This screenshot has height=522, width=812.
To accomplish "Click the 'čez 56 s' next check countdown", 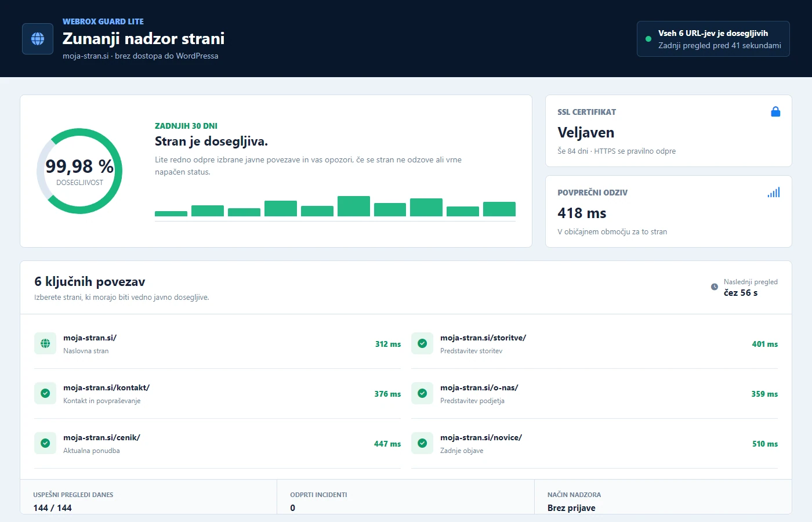I will (x=741, y=293).
